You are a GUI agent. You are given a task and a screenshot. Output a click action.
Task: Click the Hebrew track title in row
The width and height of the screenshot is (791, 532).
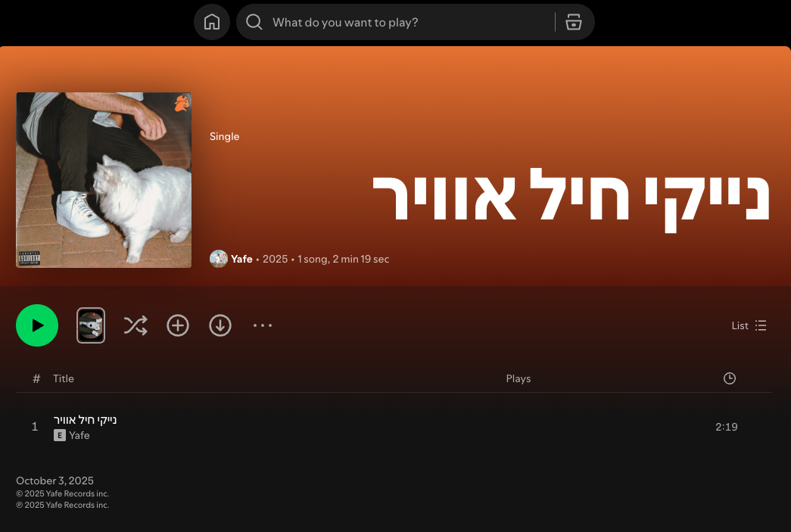point(85,419)
